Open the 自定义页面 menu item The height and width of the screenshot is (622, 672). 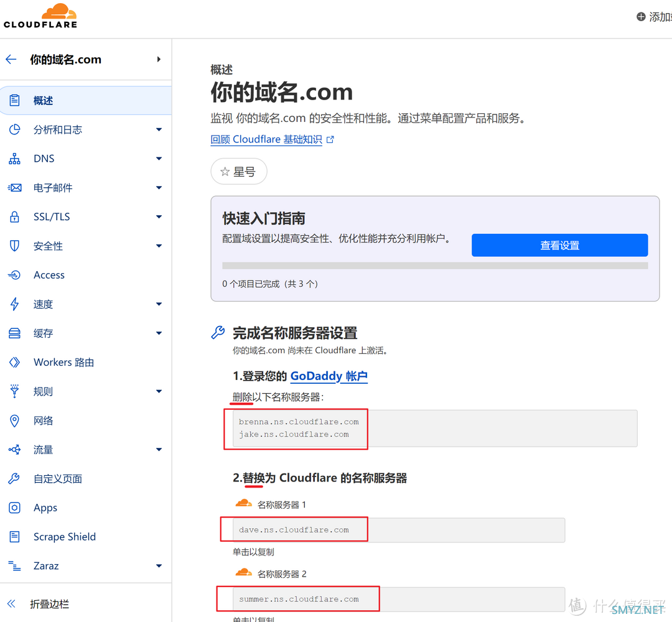click(86, 478)
